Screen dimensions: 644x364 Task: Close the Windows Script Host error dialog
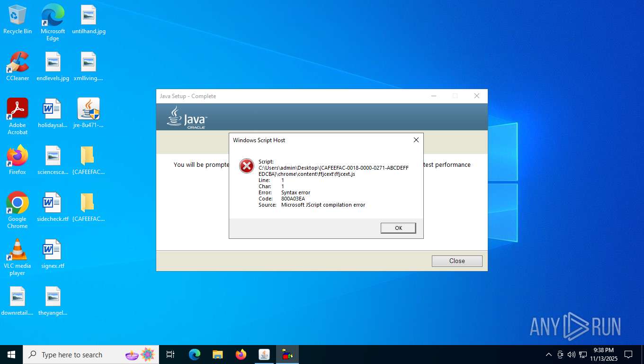point(416,140)
